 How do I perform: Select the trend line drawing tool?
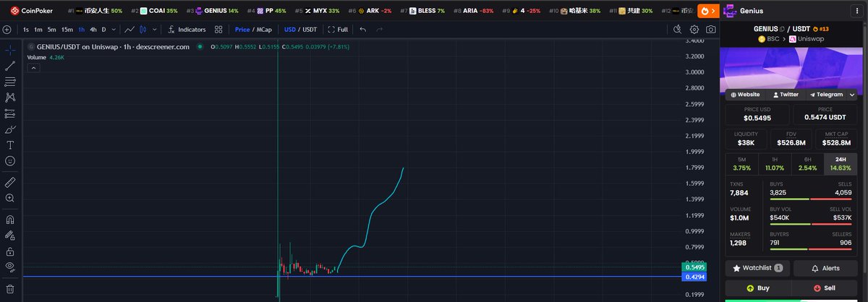point(10,66)
